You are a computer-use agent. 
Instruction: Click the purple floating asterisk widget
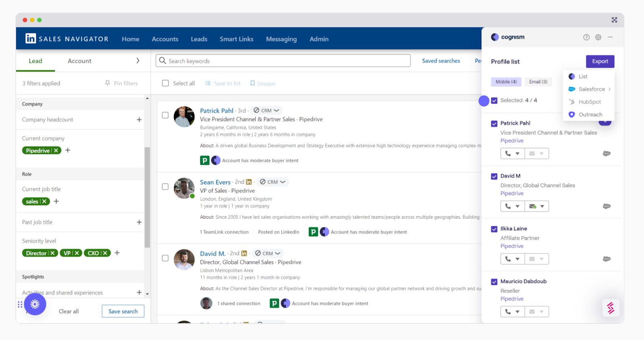point(35,304)
